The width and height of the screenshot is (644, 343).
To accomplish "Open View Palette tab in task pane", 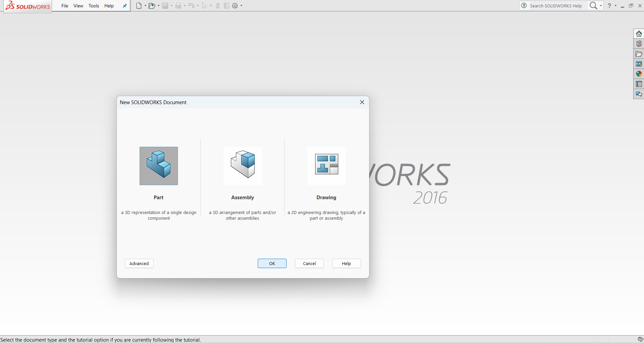I will tap(639, 64).
